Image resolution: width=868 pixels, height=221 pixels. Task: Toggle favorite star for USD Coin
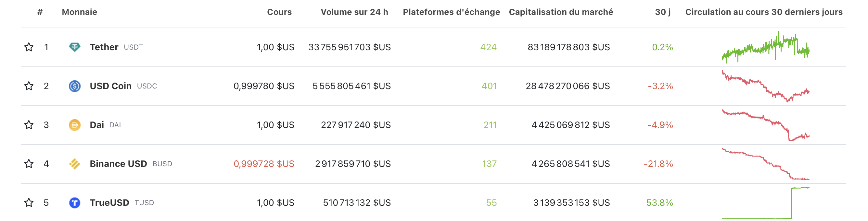pyautogui.click(x=29, y=86)
